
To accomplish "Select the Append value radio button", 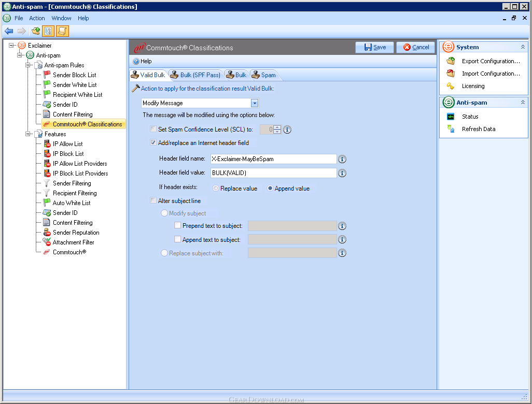I will (x=270, y=188).
